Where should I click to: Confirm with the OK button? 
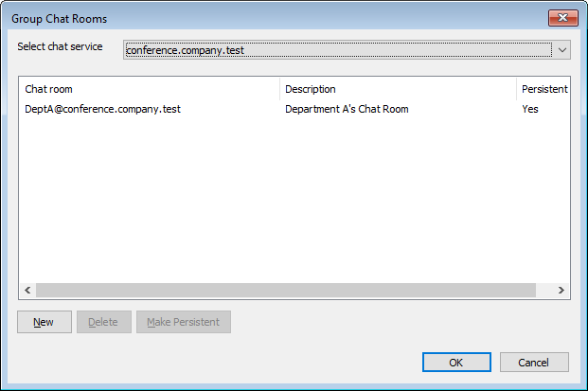pos(456,362)
